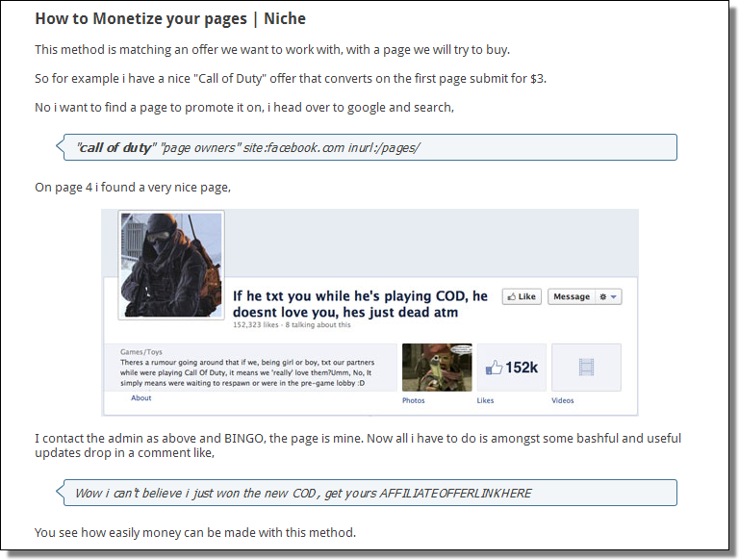Click the Call of Duty profile picture
The width and height of the screenshot is (739, 560).
(x=171, y=265)
